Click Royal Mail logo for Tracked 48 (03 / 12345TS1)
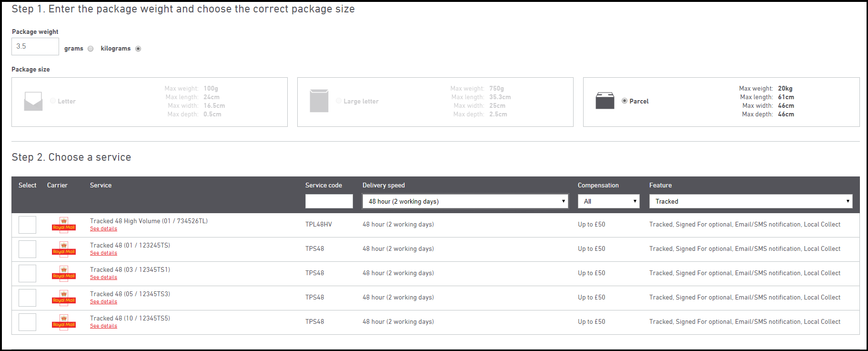 click(64, 273)
